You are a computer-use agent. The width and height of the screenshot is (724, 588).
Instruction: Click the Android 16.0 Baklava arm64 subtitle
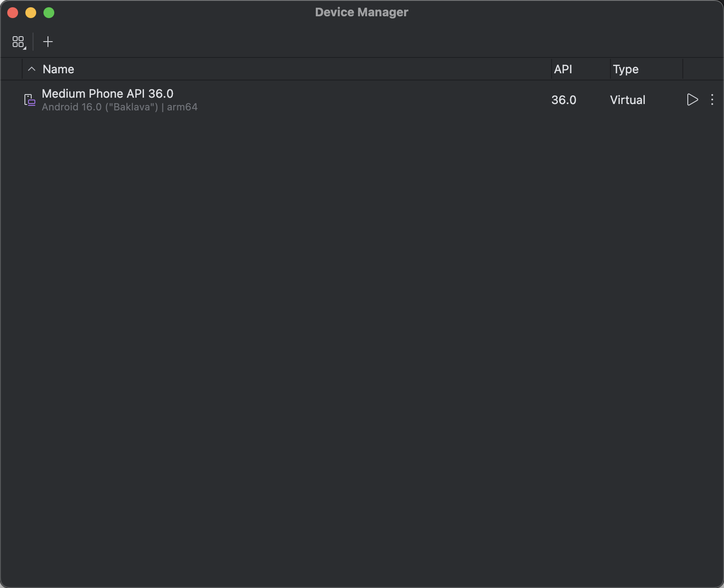tap(120, 107)
